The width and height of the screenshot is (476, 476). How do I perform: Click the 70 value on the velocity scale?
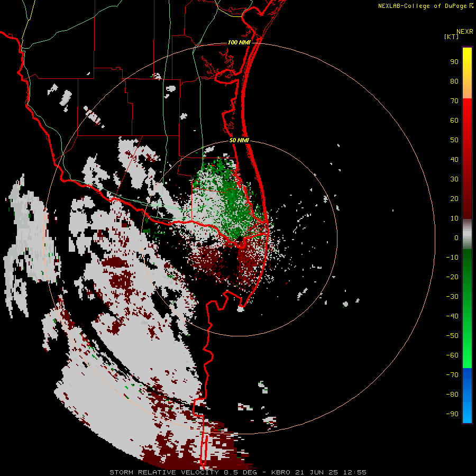point(454,101)
